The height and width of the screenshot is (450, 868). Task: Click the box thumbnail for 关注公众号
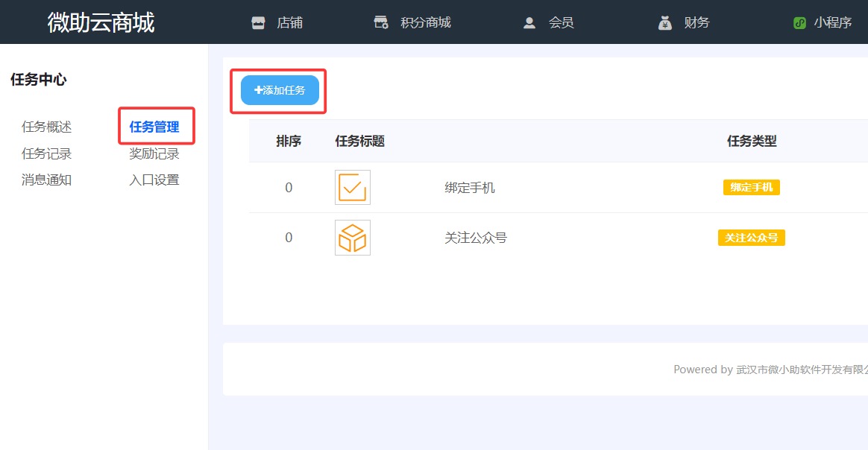pos(353,238)
